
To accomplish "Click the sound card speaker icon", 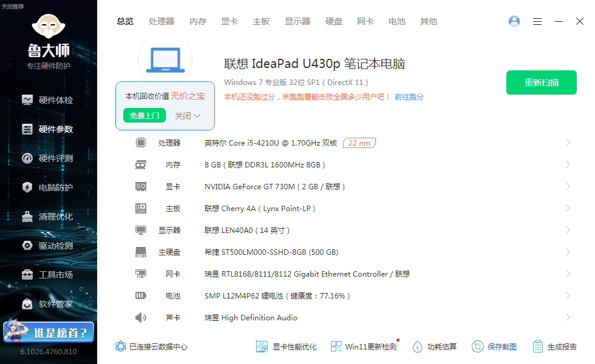I will point(141,317).
